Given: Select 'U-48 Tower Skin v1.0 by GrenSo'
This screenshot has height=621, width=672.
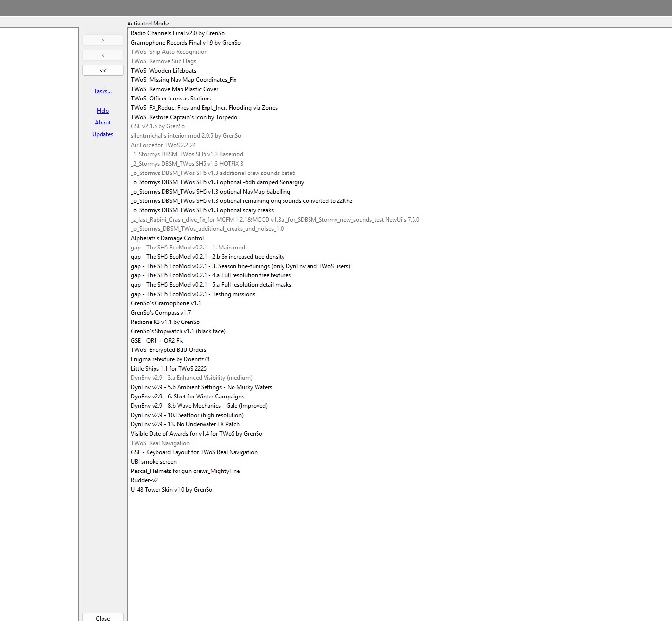Looking at the screenshot, I should pos(172,490).
